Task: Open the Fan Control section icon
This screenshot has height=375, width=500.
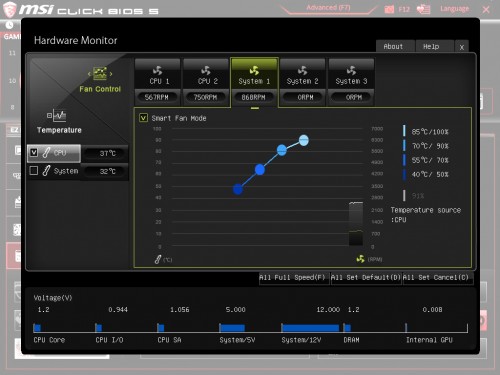Action: (x=100, y=73)
